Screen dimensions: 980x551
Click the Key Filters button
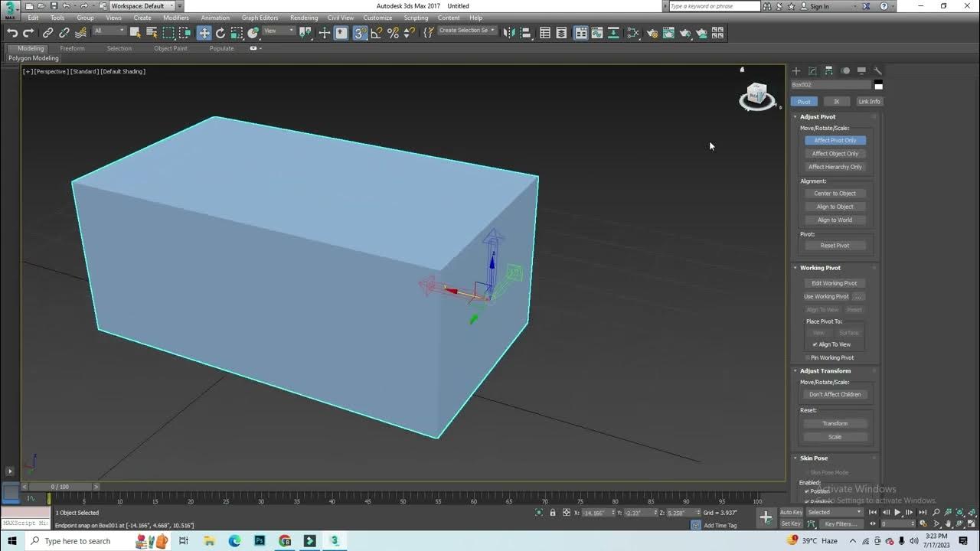[841, 523]
